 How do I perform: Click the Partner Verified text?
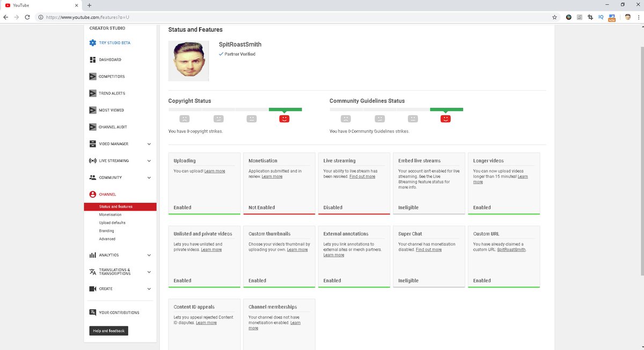pos(240,54)
